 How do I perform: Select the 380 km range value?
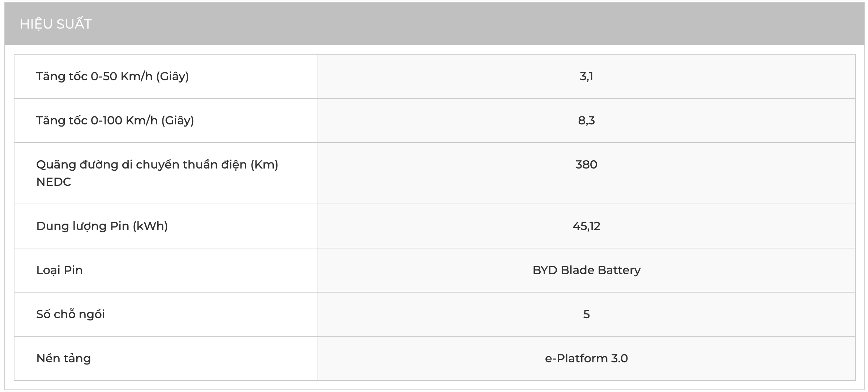click(586, 165)
